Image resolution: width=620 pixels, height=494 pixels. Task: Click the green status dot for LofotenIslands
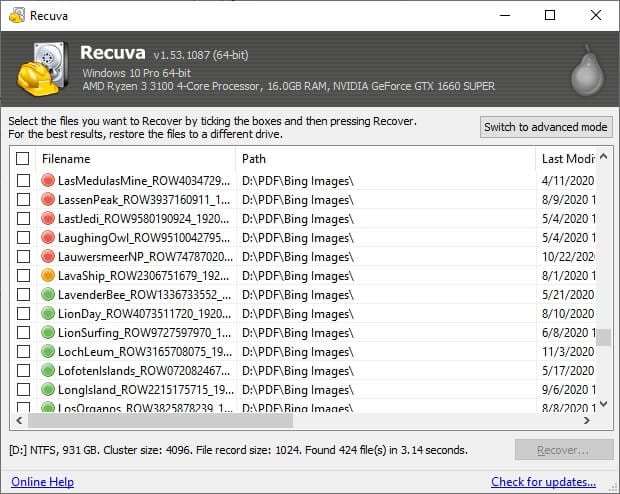48,370
